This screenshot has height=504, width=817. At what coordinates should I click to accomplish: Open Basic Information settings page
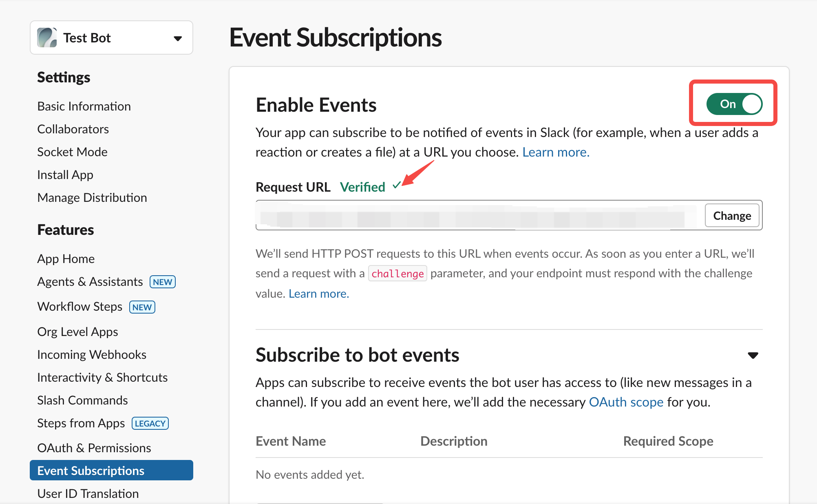point(84,106)
